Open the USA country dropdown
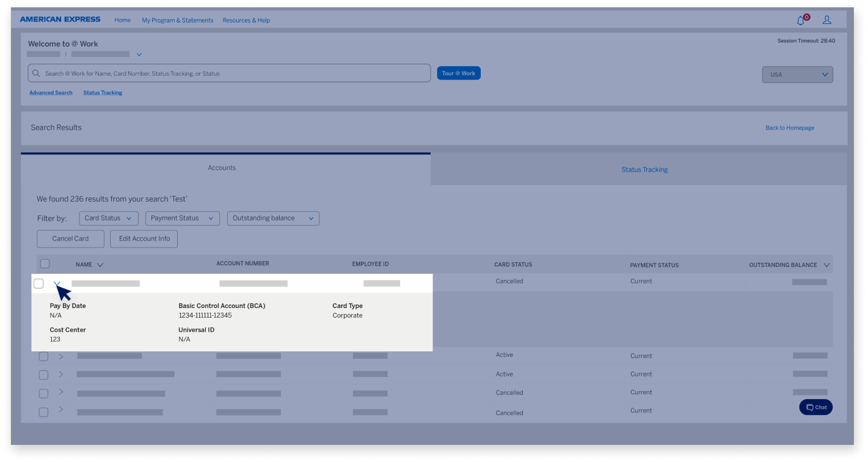Screen dimensions: 868x462 797,74
